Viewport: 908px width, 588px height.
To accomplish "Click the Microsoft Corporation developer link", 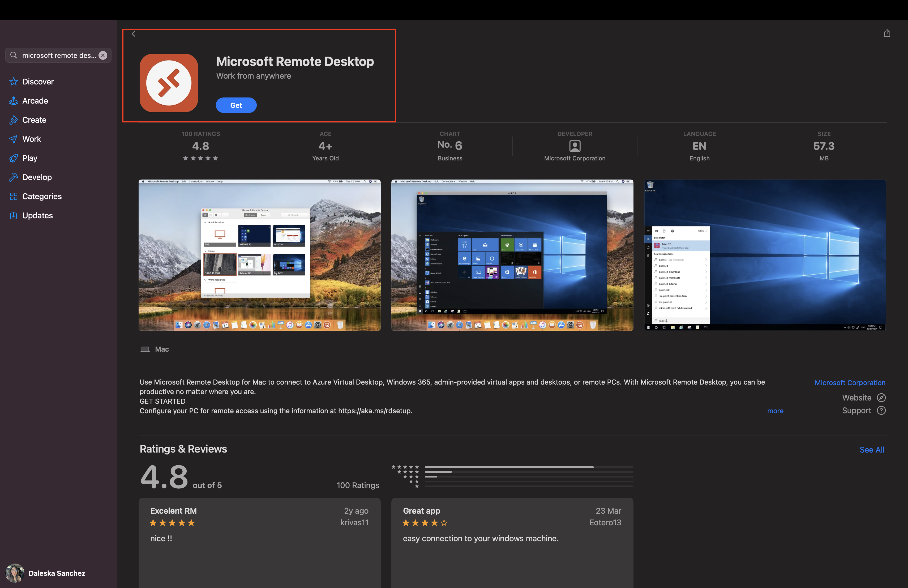I will click(850, 383).
